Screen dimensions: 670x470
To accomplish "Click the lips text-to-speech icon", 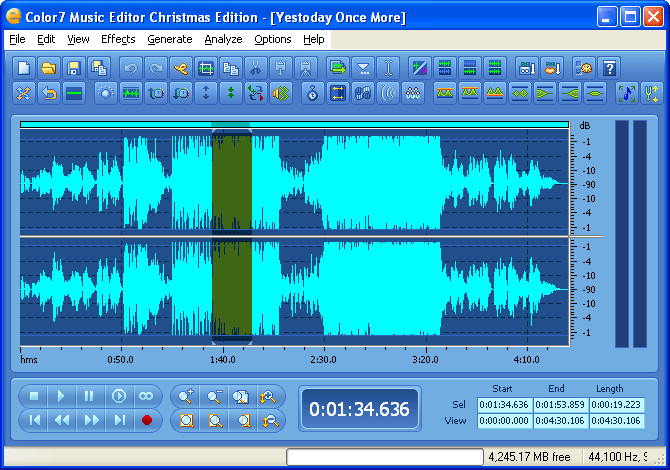I will pyautogui.click(x=552, y=68).
